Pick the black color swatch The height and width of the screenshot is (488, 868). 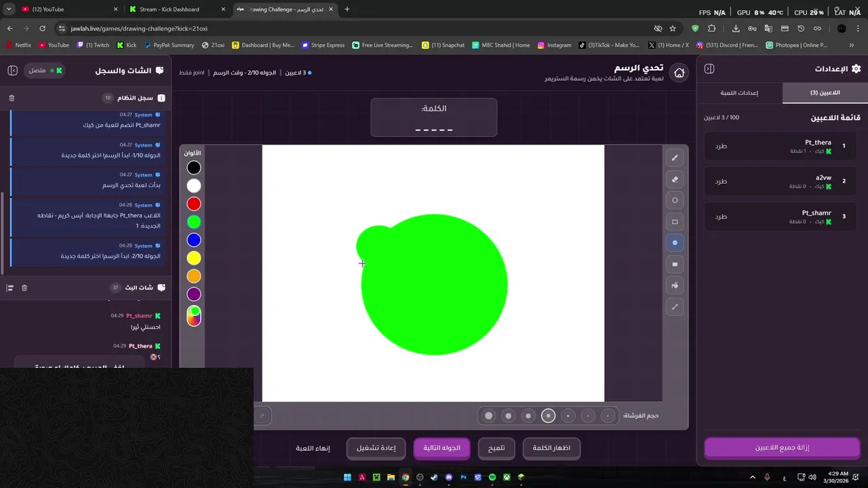coord(194,167)
